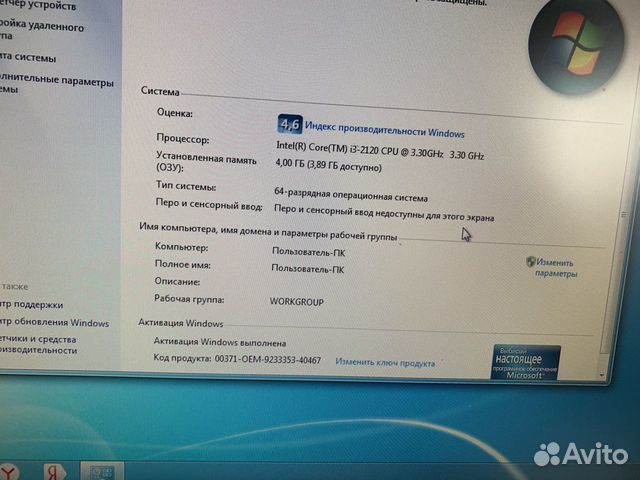Screen dimensions: 640x480
Task: Select the text 64-разрядная операционная система
Action: (x=351, y=195)
